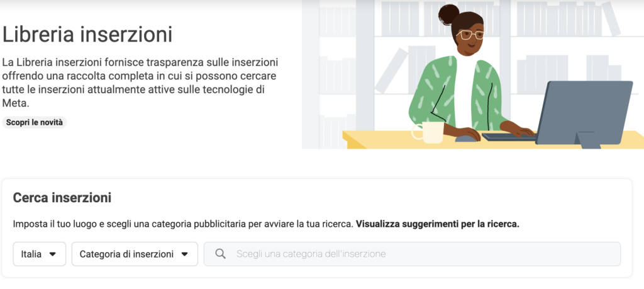Expand the Categoria di inserzioni dropdown
Image resolution: width=644 pixels, height=289 pixels.
[135, 254]
